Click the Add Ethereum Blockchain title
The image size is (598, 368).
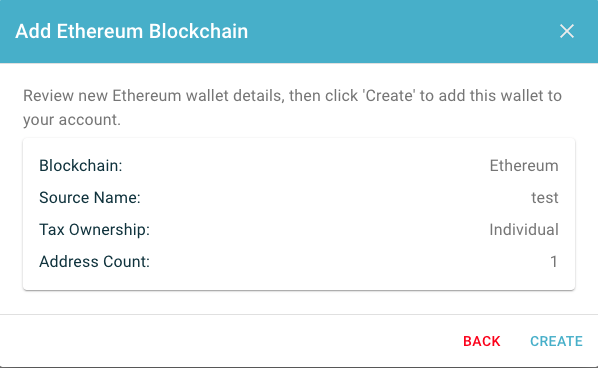[132, 31]
